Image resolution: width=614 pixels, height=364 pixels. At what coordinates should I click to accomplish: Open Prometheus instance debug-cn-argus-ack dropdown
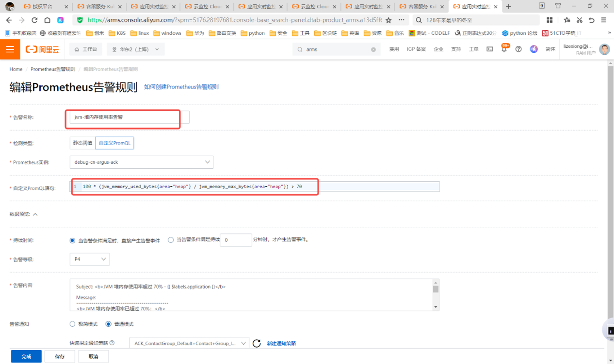pos(141,162)
